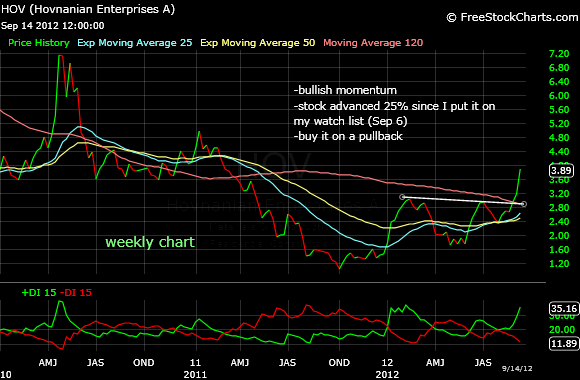
Task: Click the -bullish momentum note
Action: click(x=345, y=90)
